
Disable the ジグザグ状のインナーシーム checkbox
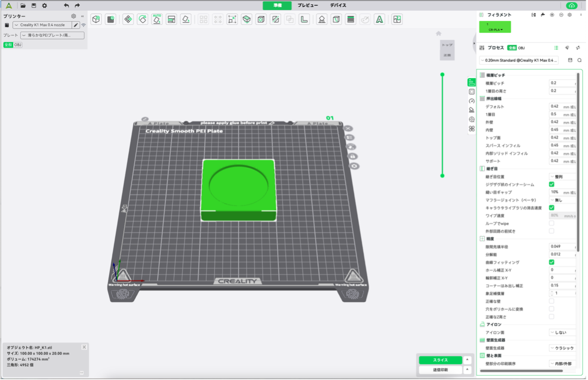click(551, 184)
